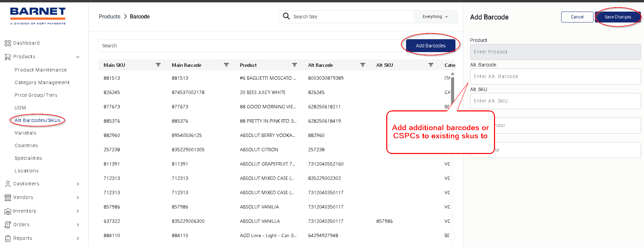The width and height of the screenshot is (644, 247).
Task: Click main SKU 637322
Action: pyautogui.click(x=112, y=221)
